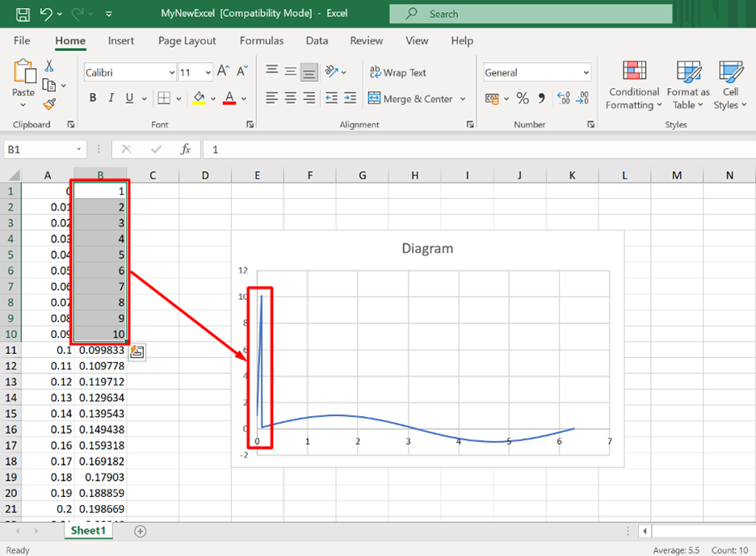Click the Format Painter brush icon
The width and height of the screenshot is (756, 556).
coord(49,103)
